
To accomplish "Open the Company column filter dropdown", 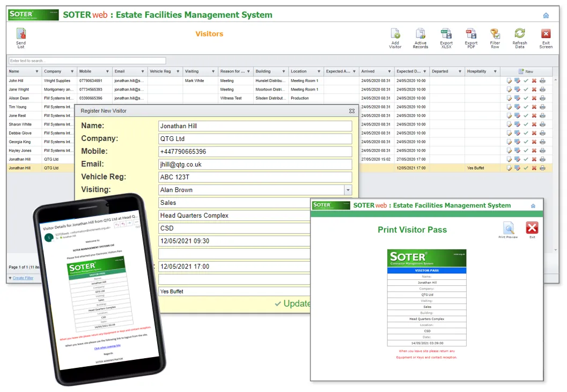I will pos(72,72).
